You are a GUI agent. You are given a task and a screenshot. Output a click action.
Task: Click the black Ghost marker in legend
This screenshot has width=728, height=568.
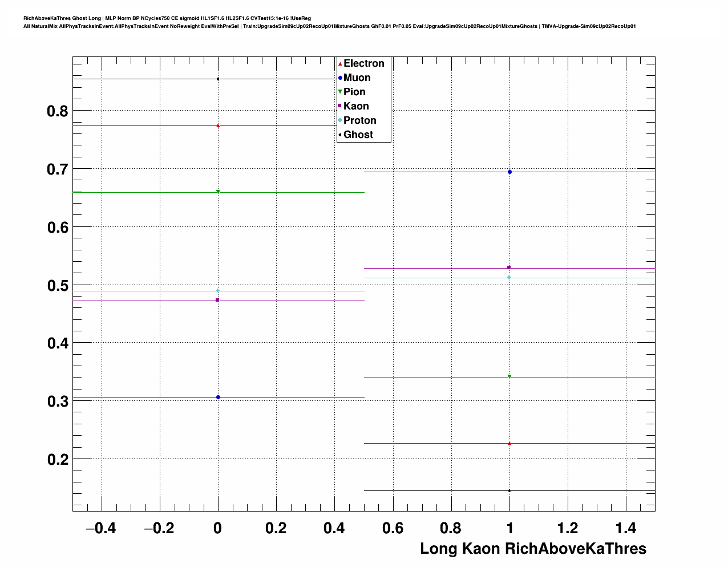340,135
